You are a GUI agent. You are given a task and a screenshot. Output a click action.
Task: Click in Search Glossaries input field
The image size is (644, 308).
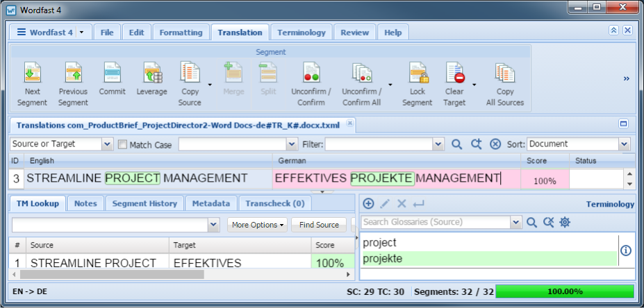(x=436, y=222)
